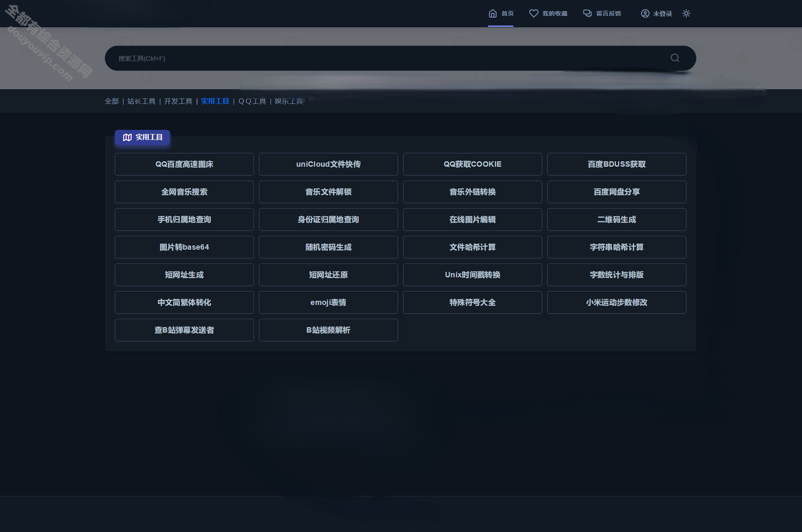Select the 站长工具 category tab
Screen dimensions: 802x532
click(141, 101)
